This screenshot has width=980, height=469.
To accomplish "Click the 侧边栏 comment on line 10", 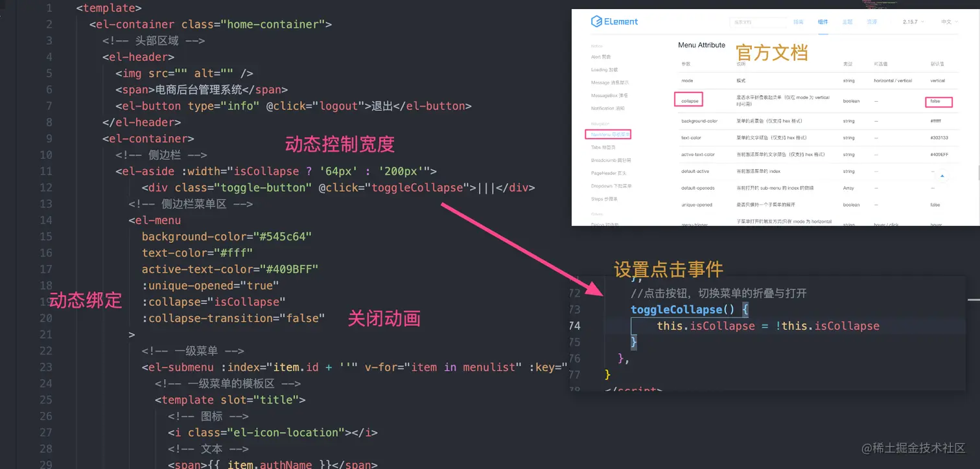I will [161, 155].
